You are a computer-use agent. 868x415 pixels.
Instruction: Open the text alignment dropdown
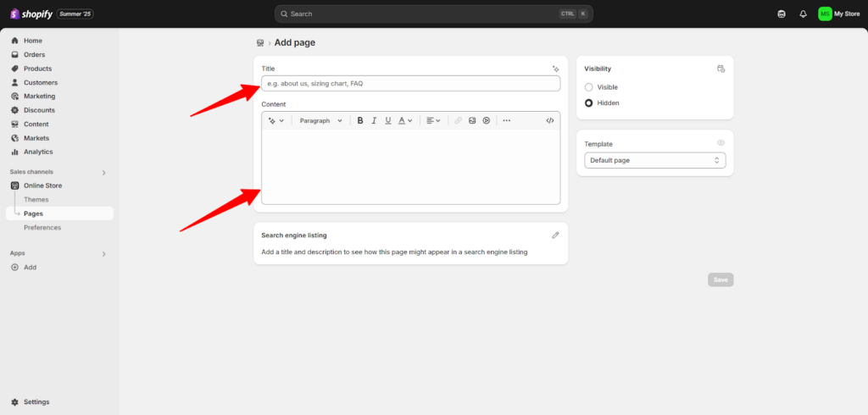point(432,121)
